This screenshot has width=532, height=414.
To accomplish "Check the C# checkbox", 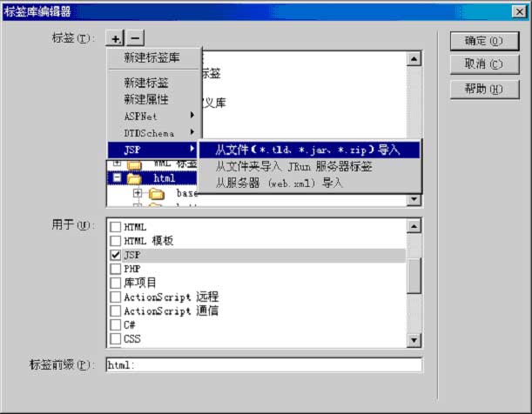I will [x=116, y=324].
